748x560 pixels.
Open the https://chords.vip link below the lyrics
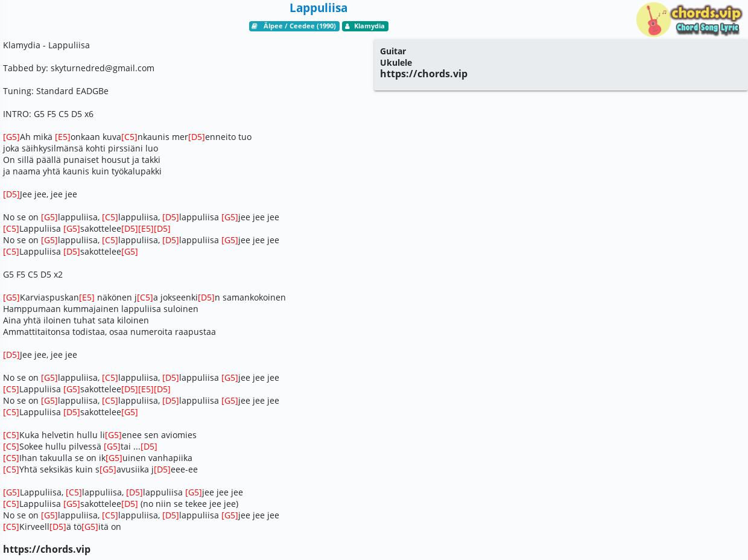46,549
